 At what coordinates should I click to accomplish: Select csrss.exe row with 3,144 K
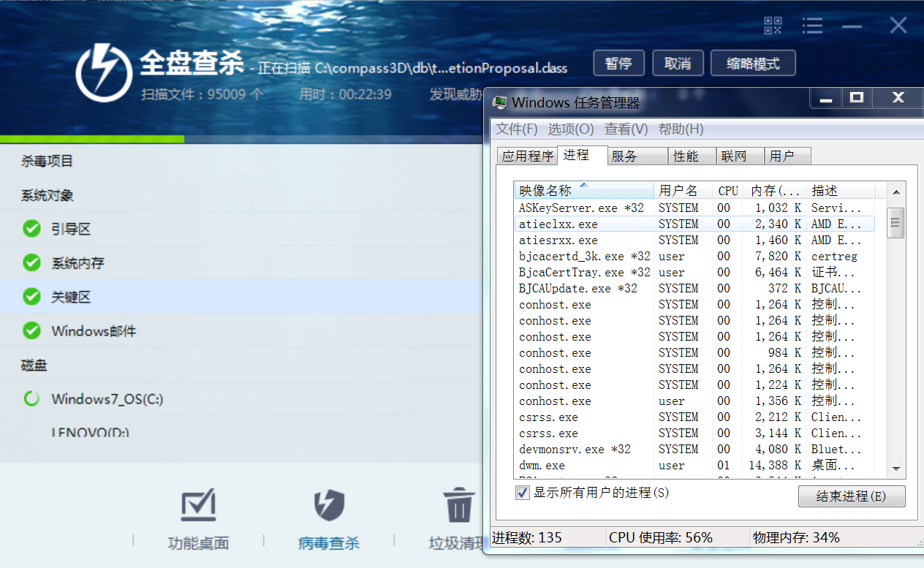point(694,433)
